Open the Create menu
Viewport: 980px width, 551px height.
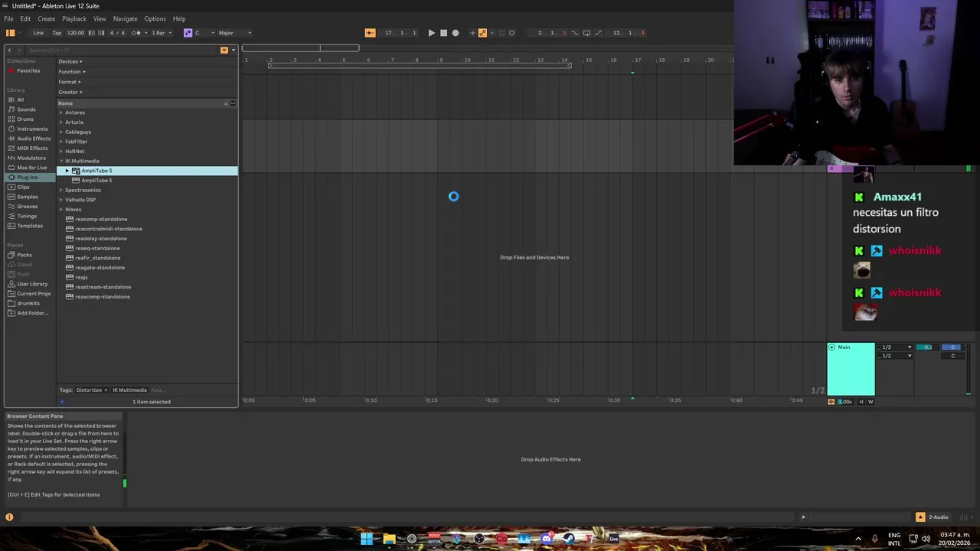point(46,18)
